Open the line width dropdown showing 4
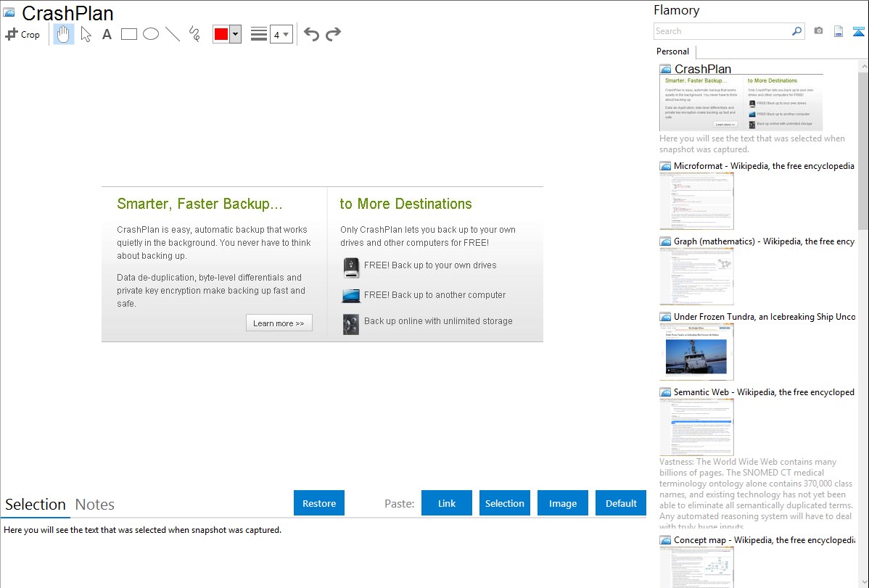Screen dimensions: 869x588 [281, 34]
